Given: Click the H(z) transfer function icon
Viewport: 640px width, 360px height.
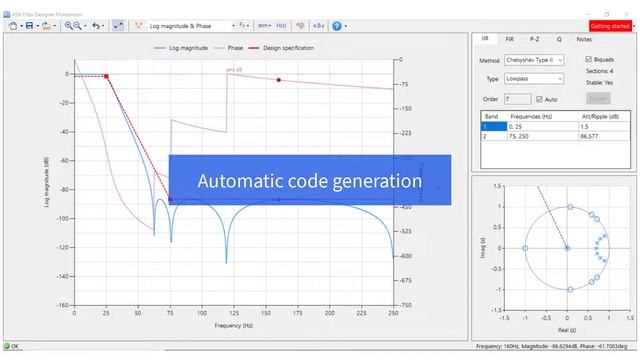Looking at the screenshot, I should pos(281,26).
